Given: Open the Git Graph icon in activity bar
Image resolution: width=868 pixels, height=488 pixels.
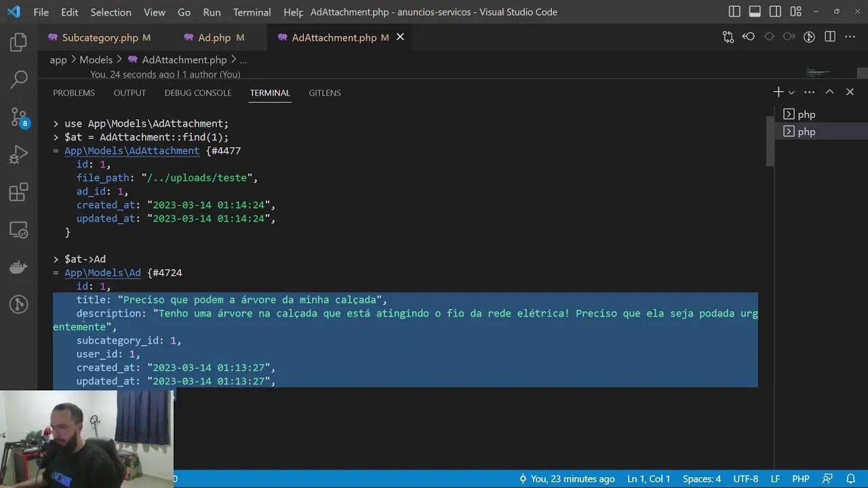Looking at the screenshot, I should click(x=19, y=304).
